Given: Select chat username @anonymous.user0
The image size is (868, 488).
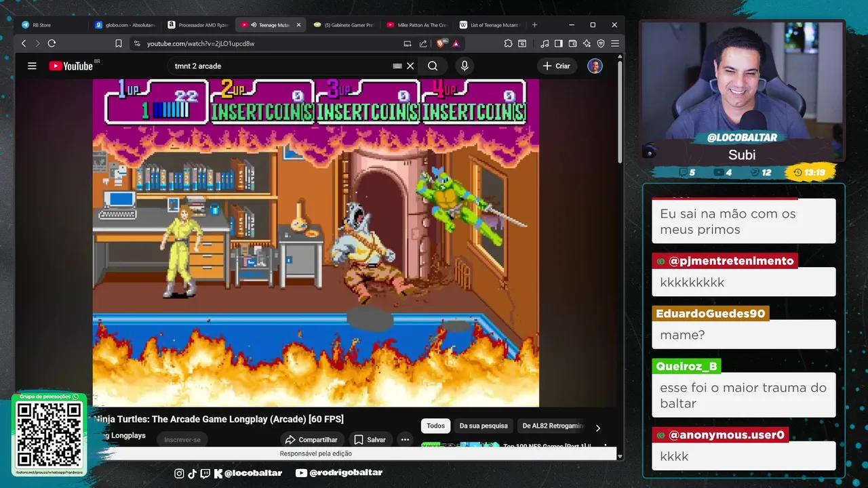Looking at the screenshot, I should point(720,434).
